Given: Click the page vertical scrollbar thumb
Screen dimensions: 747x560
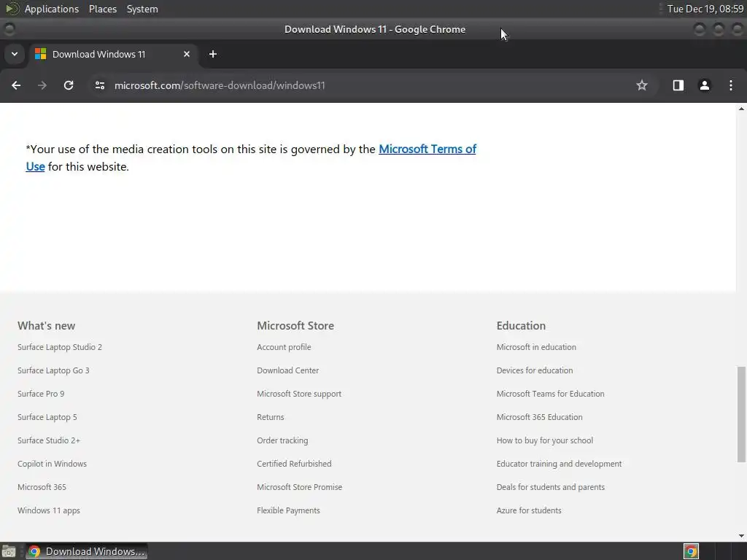Looking at the screenshot, I should coord(741,414).
